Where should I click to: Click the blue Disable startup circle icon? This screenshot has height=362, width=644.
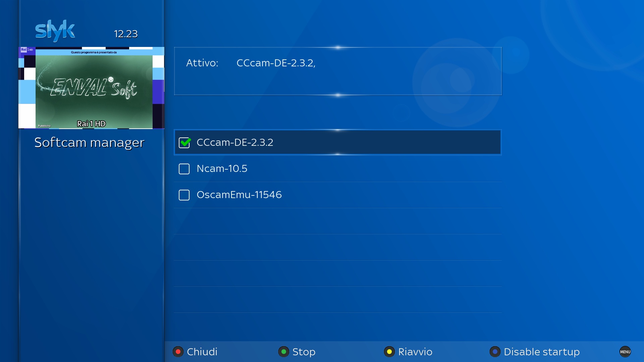[495, 352]
